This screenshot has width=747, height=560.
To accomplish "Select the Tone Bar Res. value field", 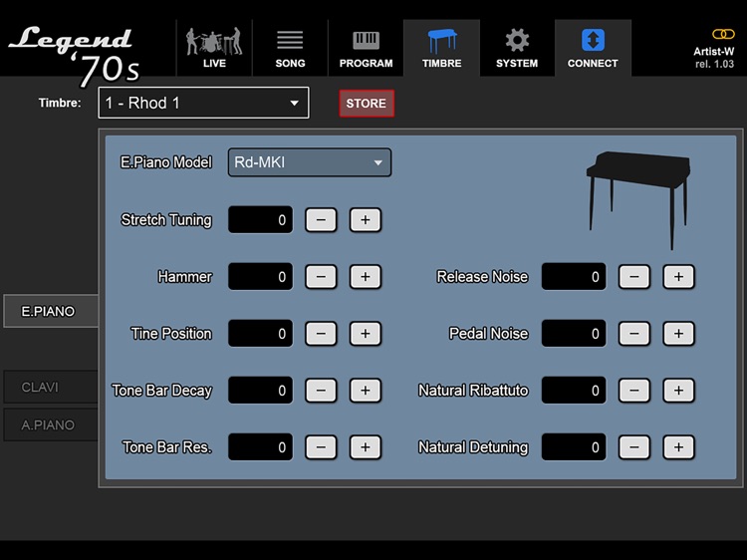I will 261,447.
